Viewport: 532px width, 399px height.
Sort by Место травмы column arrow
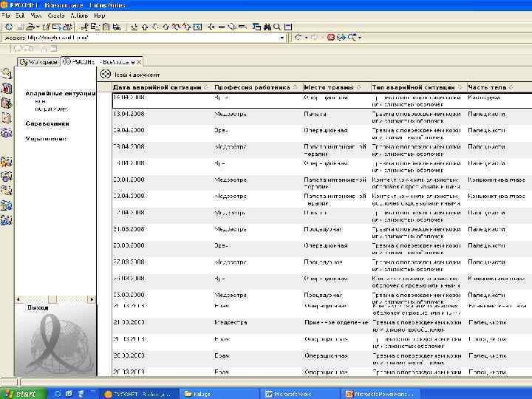tap(358, 87)
